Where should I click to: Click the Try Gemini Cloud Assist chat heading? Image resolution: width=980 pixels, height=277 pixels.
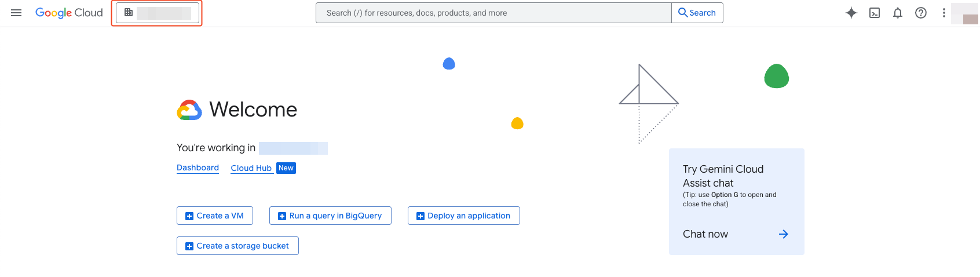tap(723, 176)
